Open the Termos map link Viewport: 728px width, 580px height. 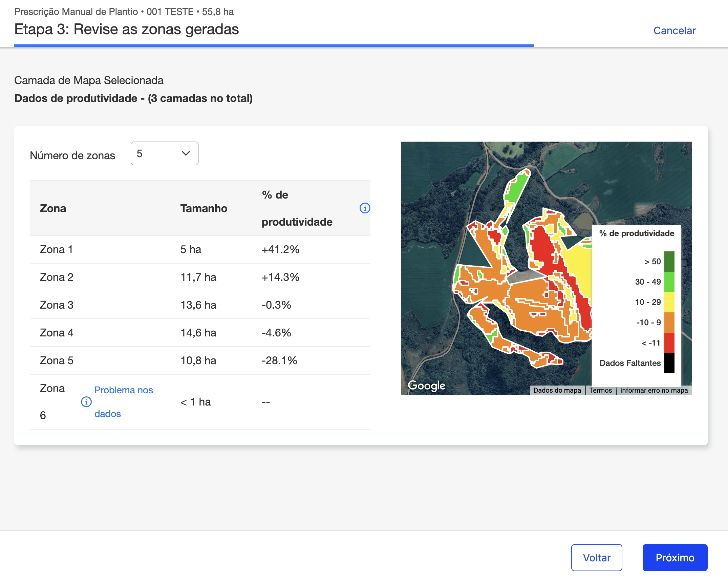pyautogui.click(x=600, y=390)
